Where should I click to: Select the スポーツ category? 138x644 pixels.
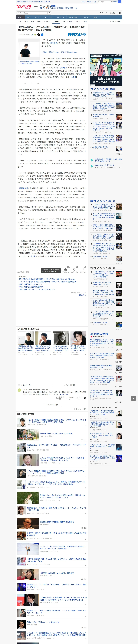56,21
